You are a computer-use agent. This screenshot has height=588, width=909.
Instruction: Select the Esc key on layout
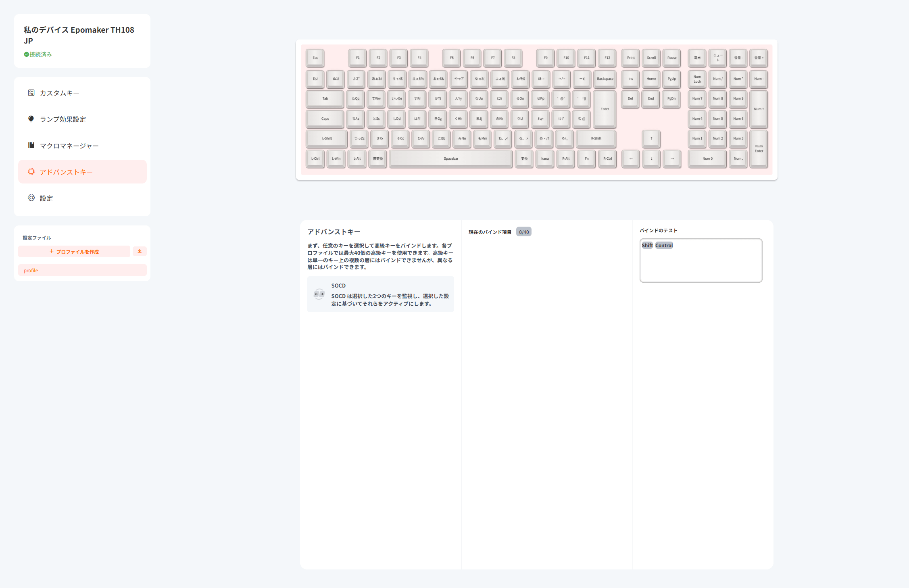coord(315,58)
